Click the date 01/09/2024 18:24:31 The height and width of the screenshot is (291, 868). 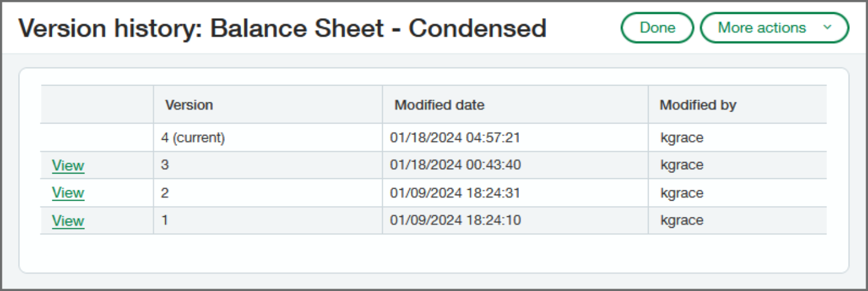(455, 193)
